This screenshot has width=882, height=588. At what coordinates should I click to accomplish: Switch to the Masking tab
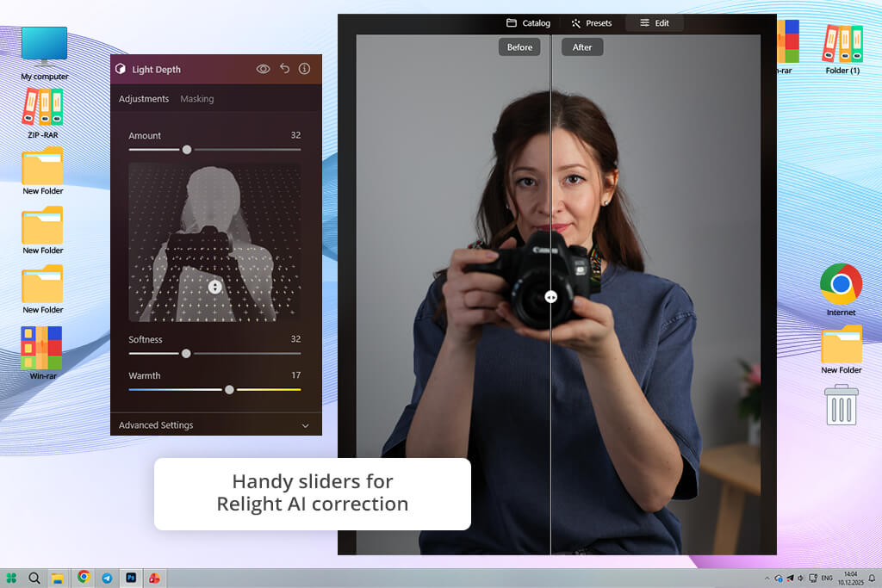pyautogui.click(x=197, y=99)
